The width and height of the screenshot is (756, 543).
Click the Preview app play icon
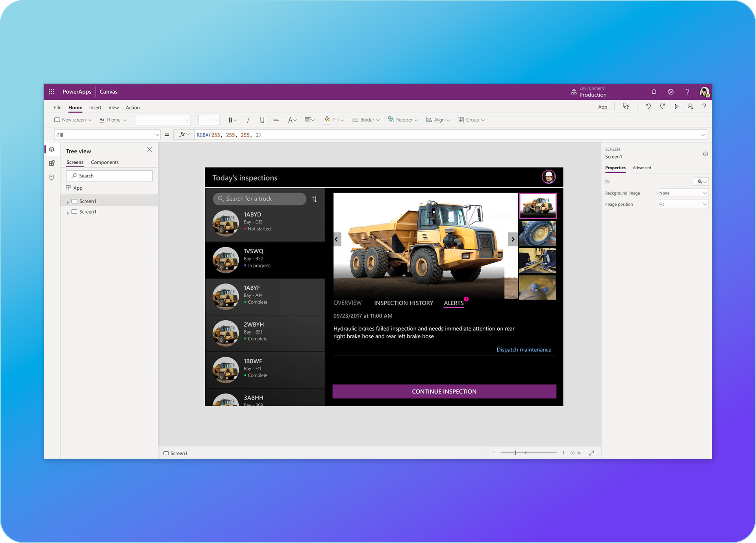click(676, 107)
